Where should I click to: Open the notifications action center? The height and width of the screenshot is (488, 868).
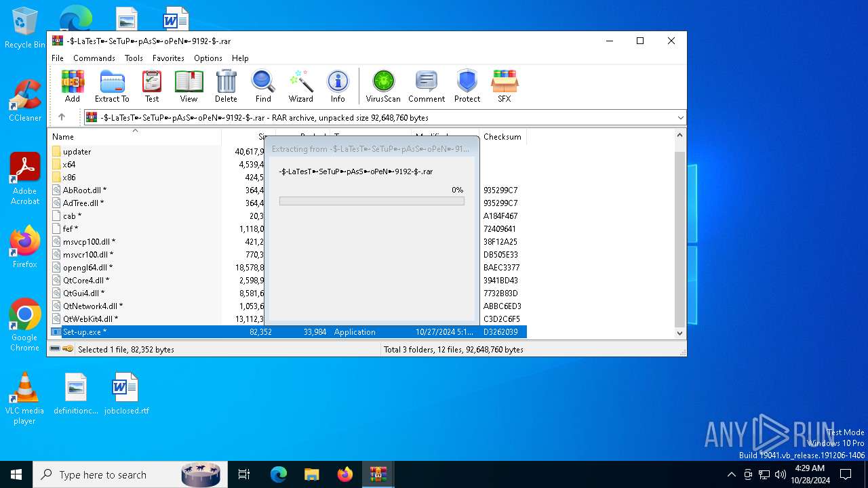click(x=846, y=474)
